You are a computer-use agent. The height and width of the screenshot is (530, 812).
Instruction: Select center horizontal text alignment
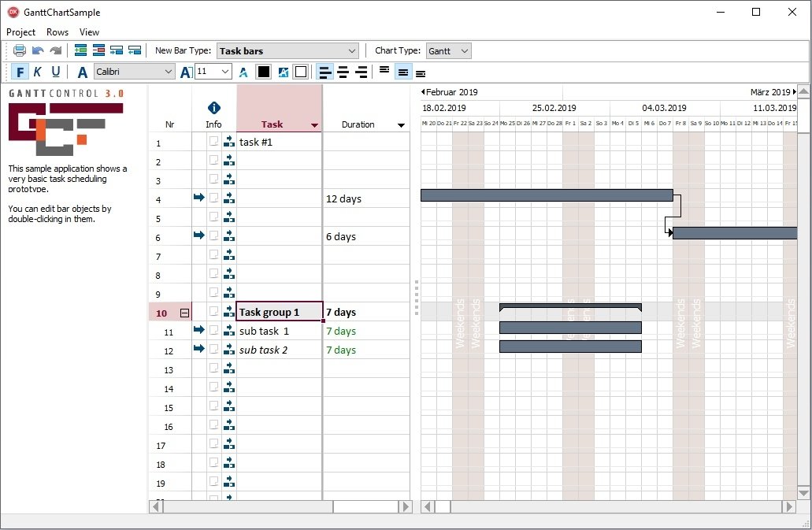(343, 72)
